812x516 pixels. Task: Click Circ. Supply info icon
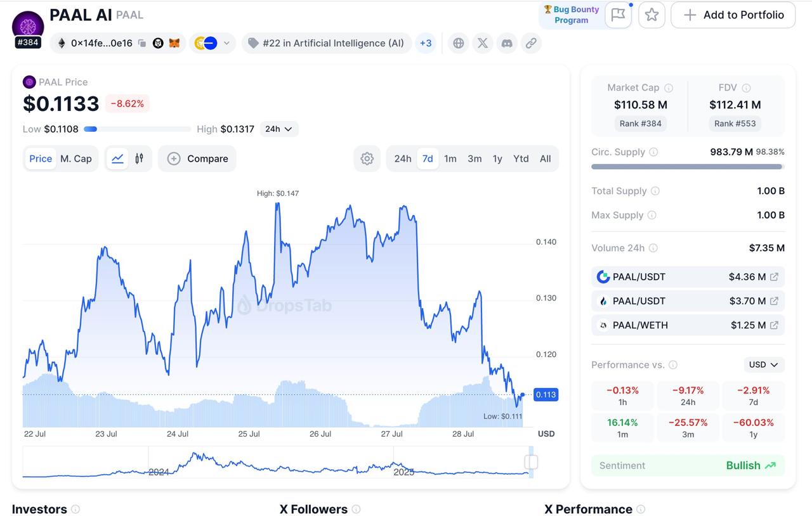point(653,152)
